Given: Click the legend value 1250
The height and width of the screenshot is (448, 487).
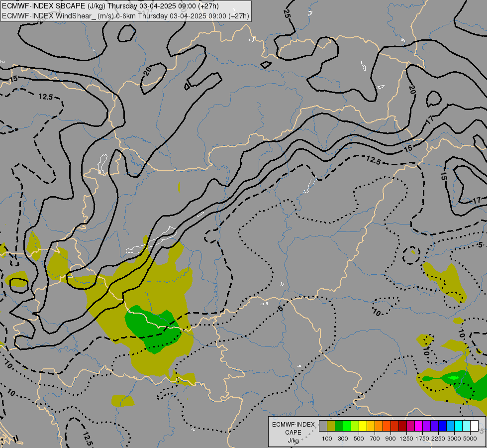Looking at the screenshot, I should [406, 439].
